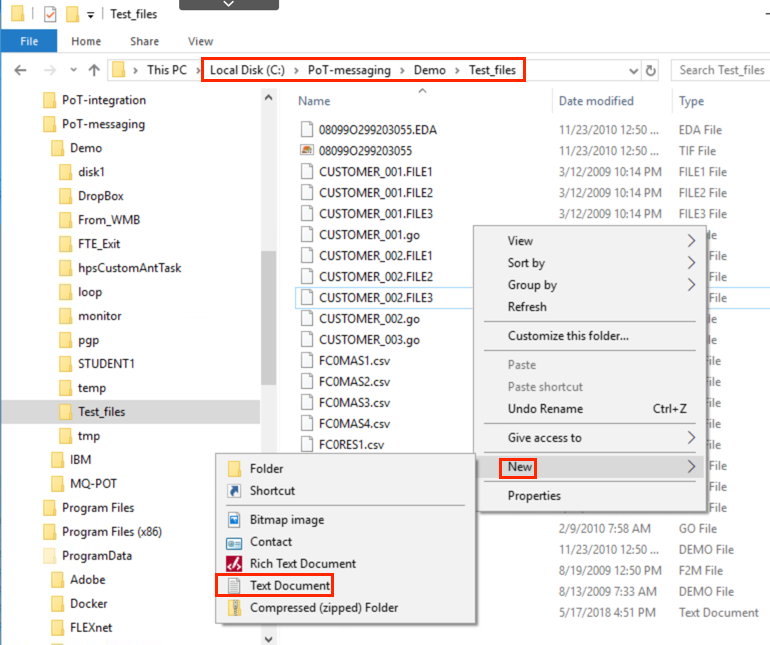
Task: Click Refresh in the context menu
Action: pyautogui.click(x=591, y=307)
